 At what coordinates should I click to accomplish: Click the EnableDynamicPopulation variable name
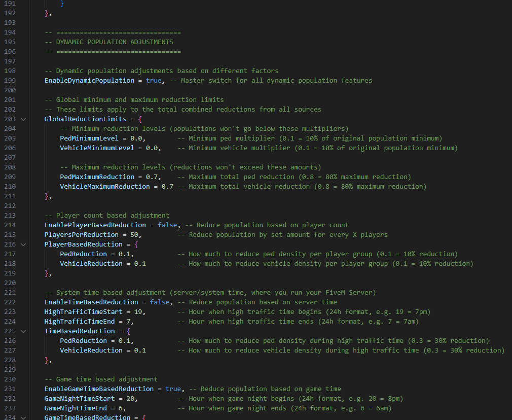tap(89, 81)
